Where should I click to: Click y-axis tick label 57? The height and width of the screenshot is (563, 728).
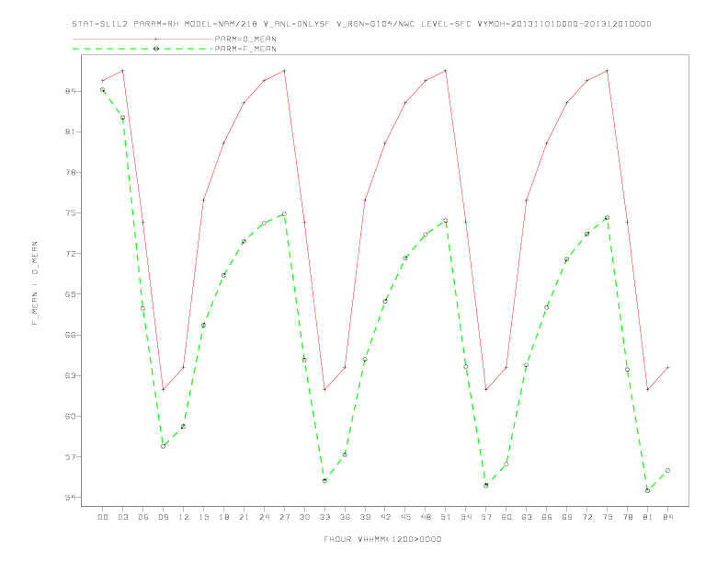[71, 457]
